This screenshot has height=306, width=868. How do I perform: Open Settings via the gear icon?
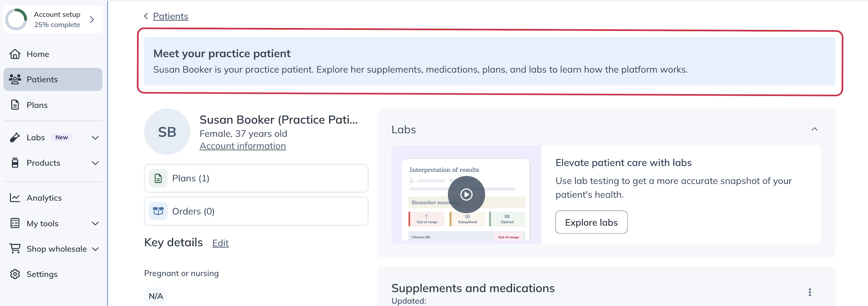pyautogui.click(x=15, y=274)
